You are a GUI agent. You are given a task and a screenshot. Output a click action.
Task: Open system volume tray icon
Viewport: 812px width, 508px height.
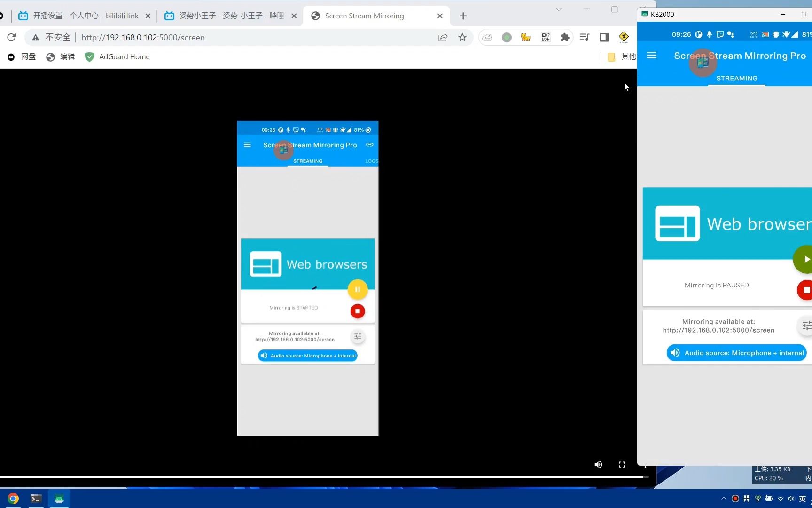point(791,499)
